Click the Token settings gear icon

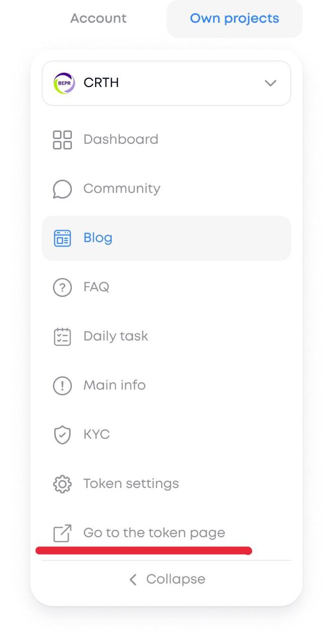pyautogui.click(x=62, y=484)
